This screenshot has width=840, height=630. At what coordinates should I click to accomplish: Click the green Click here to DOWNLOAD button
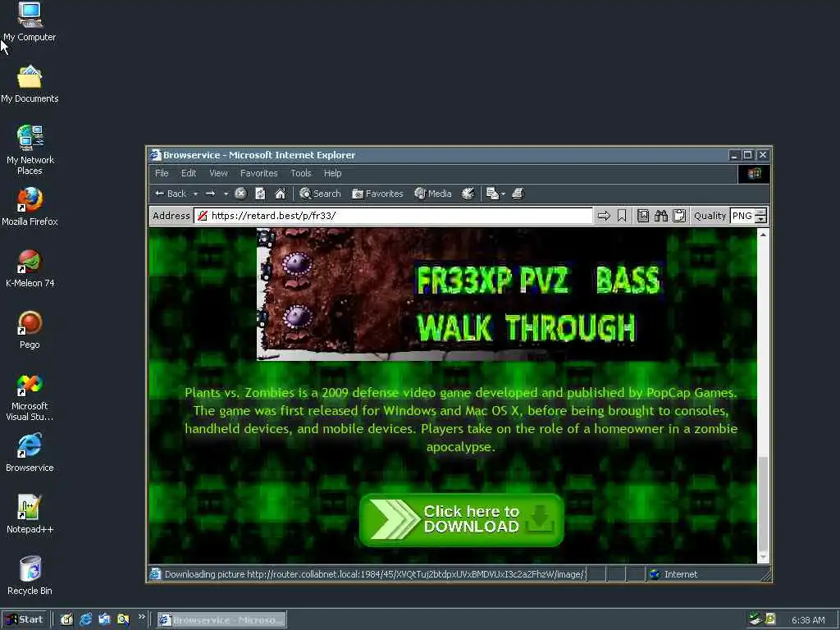[x=462, y=519]
